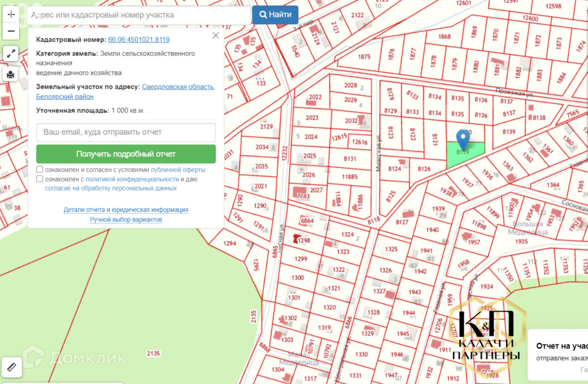The height and width of the screenshot is (384, 588).
Task: Click parcel number 8131 on map
Action: point(350,159)
